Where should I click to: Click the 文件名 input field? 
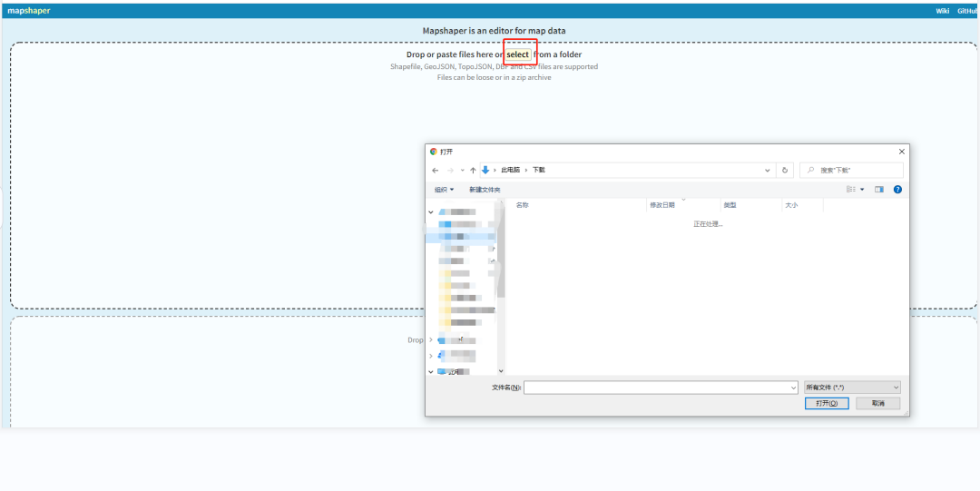656,388
